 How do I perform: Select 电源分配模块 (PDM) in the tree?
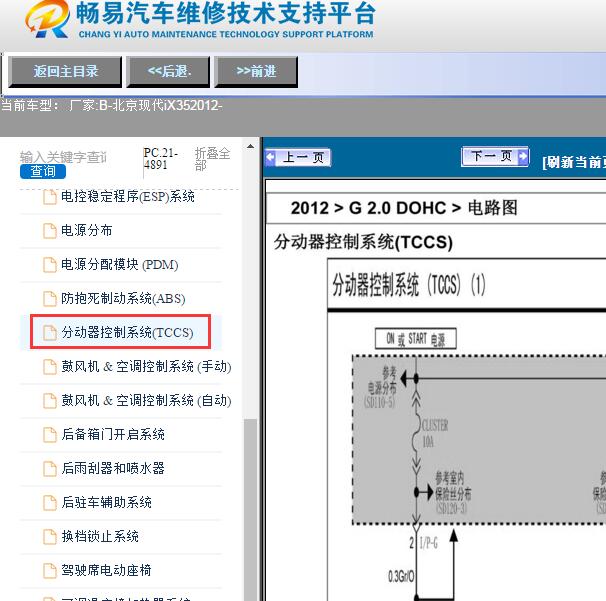point(120,265)
